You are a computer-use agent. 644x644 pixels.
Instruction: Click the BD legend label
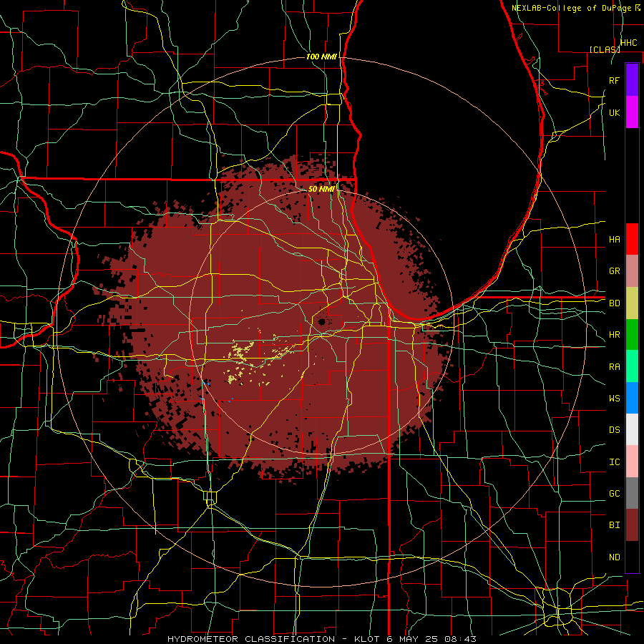click(614, 303)
